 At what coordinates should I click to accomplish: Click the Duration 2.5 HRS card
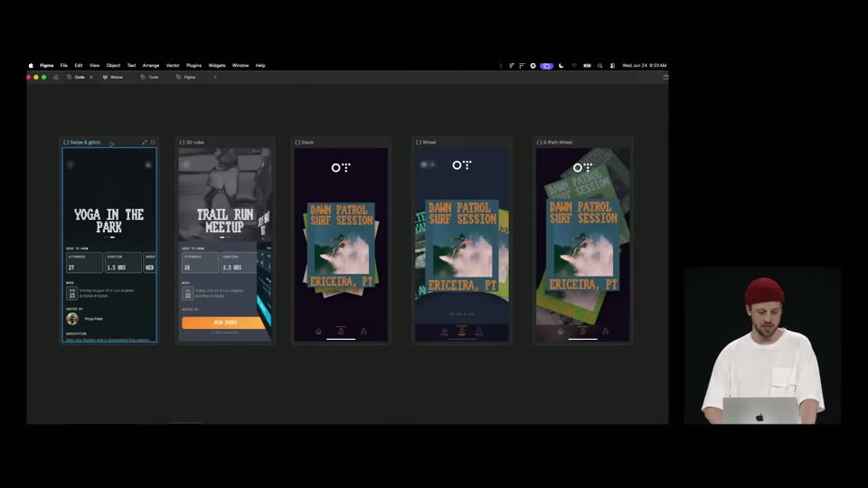coord(239,263)
